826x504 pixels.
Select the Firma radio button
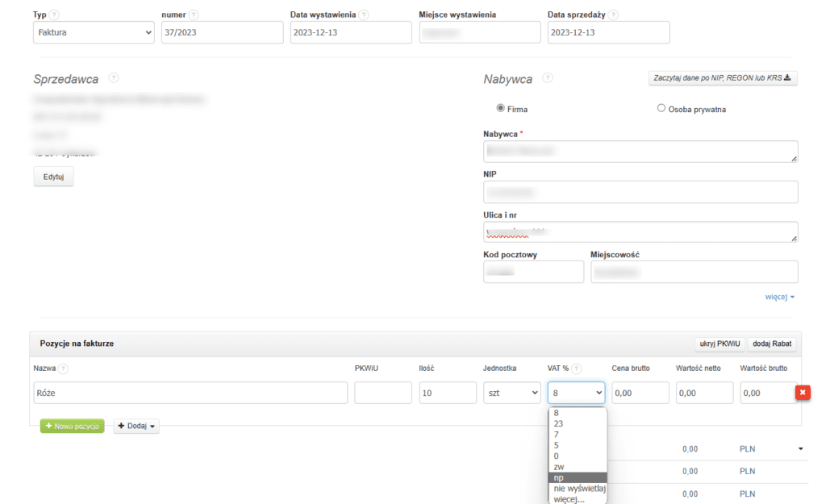(x=501, y=108)
